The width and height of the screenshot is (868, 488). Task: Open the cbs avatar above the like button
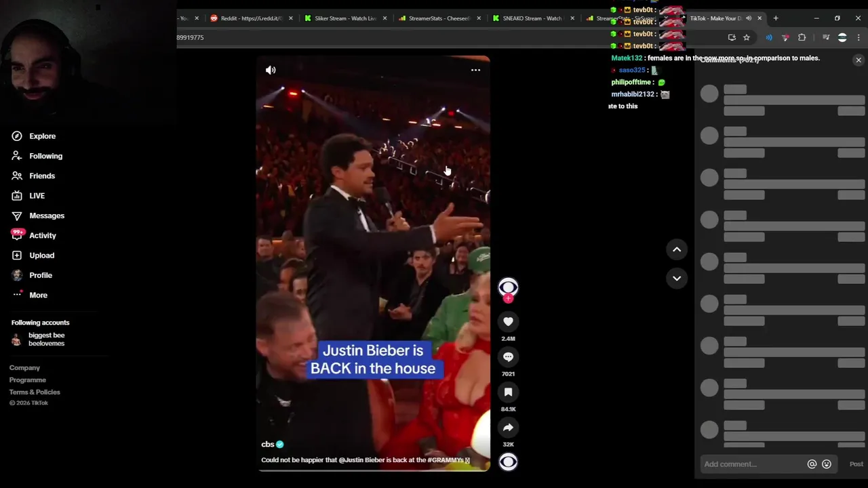click(508, 287)
